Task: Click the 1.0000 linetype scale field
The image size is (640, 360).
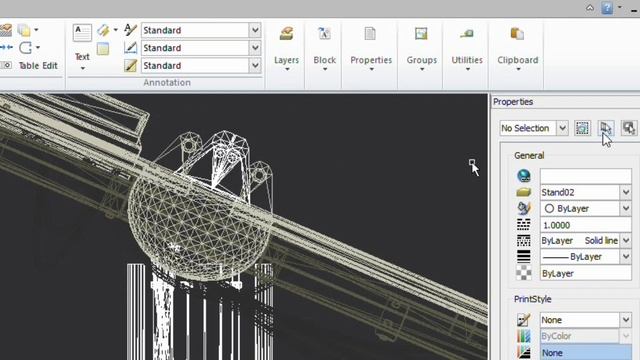Action: coord(586,225)
